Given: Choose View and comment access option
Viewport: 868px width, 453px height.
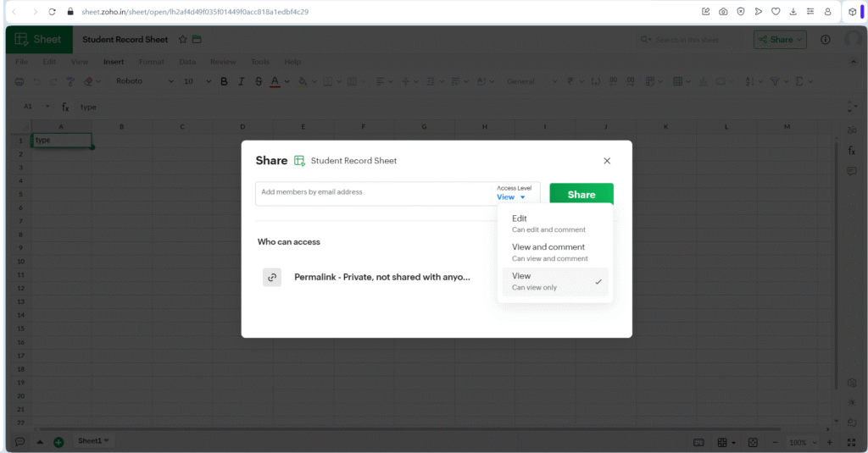Looking at the screenshot, I should tap(554, 252).
